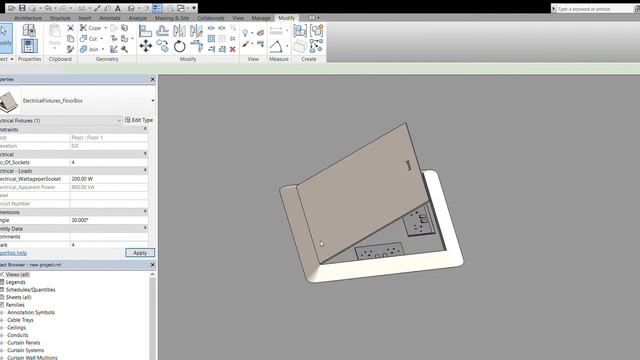Open the Properties help link
This screenshot has height=360, width=640.
pyautogui.click(x=13, y=253)
